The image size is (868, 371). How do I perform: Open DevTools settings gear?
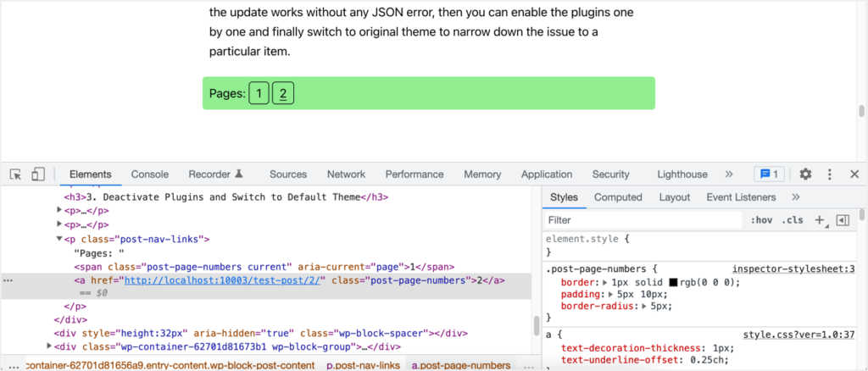point(805,174)
